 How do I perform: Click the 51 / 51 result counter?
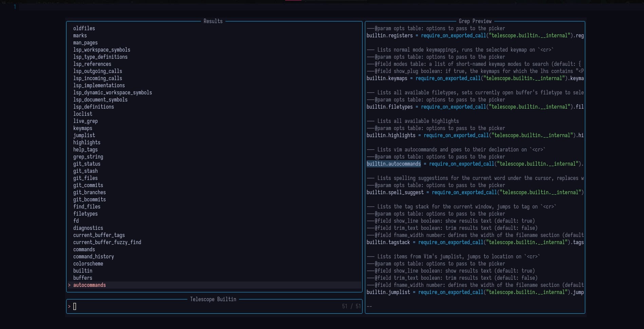[x=351, y=306]
